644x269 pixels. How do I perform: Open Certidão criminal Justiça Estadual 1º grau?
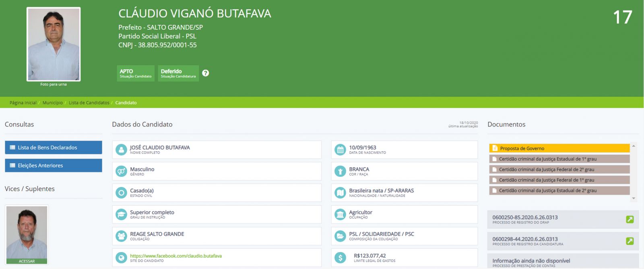(x=559, y=159)
